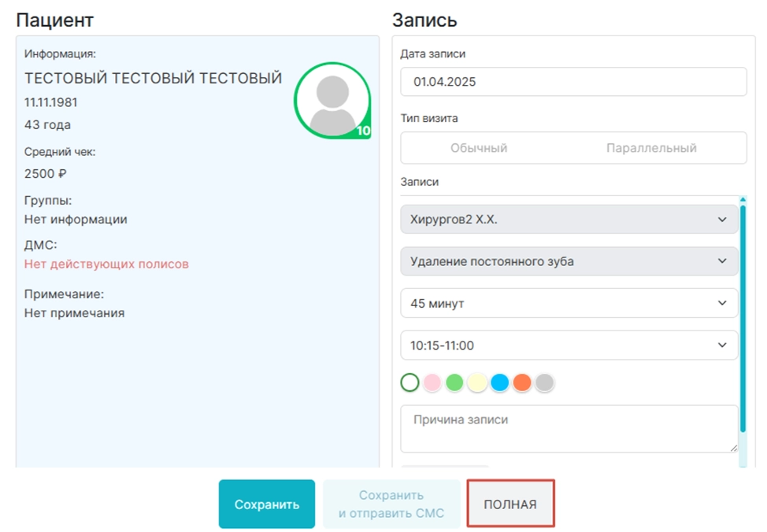Click the ПОЛНАЯ button
This screenshot has height=532, width=767.
point(510,504)
